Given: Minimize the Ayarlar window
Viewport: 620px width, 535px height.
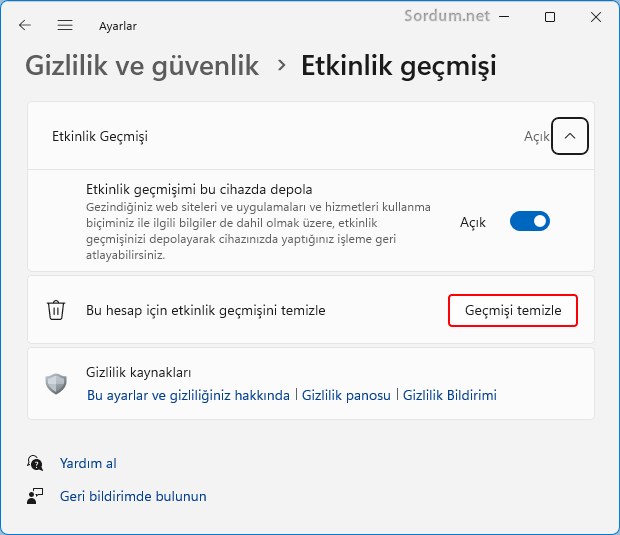Looking at the screenshot, I should [x=504, y=17].
